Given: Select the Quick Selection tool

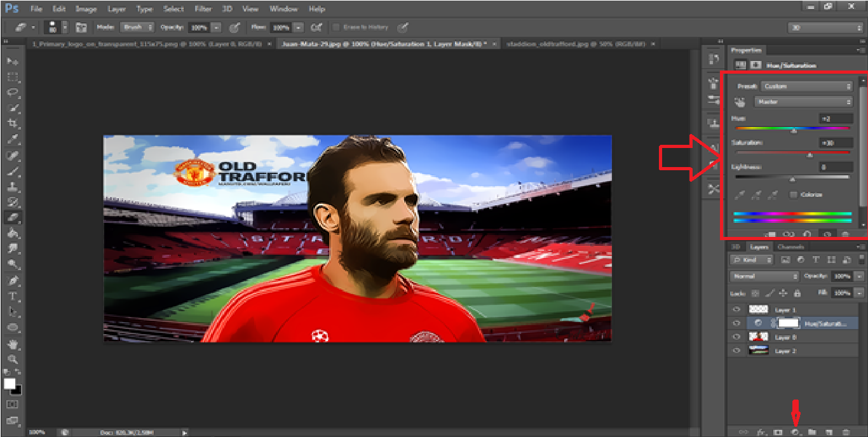Looking at the screenshot, I should pyautogui.click(x=12, y=108).
